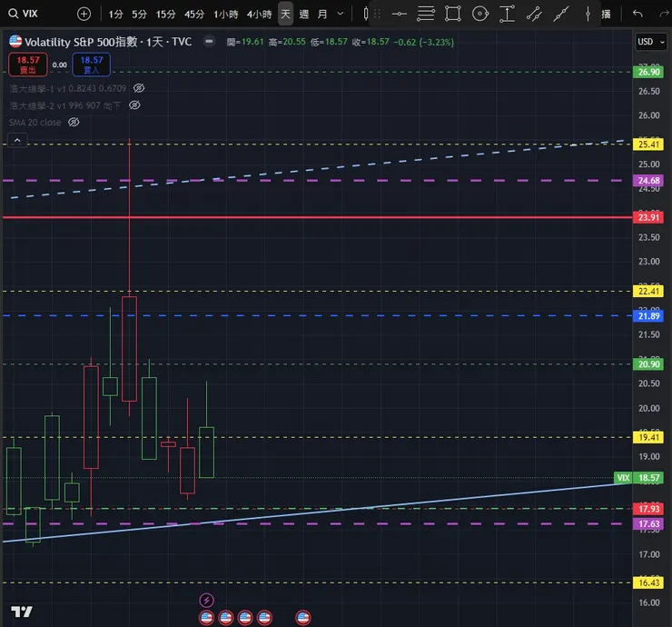Click the 0.00 spread value

tap(60, 65)
